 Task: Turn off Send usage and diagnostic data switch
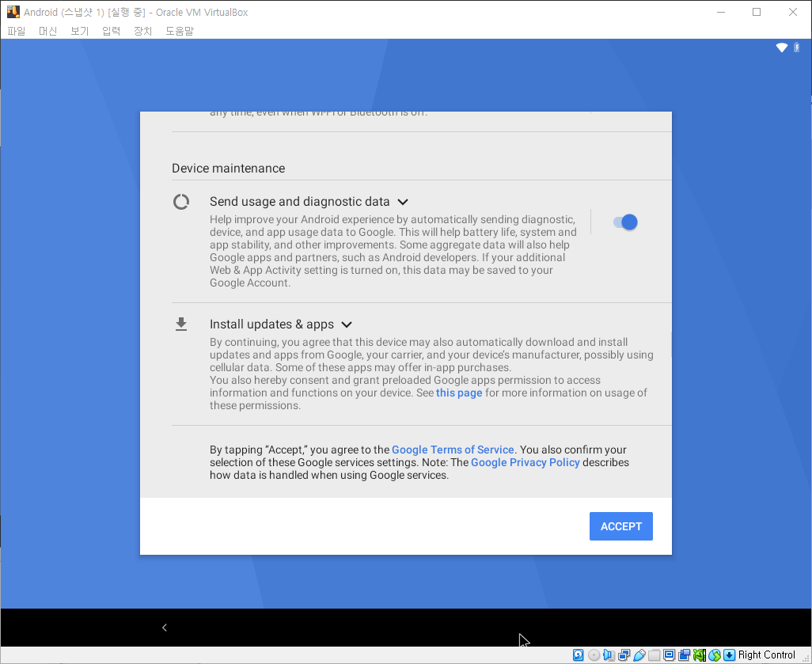(x=625, y=222)
